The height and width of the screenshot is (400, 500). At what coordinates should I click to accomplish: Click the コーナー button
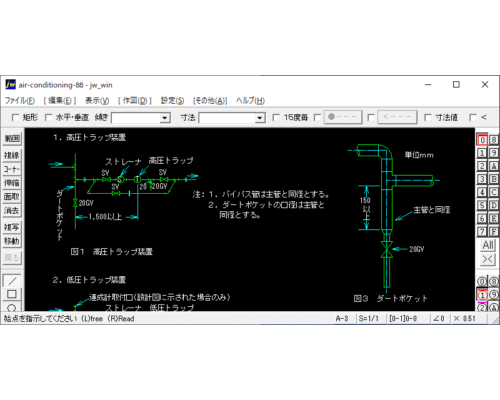[x=12, y=169]
